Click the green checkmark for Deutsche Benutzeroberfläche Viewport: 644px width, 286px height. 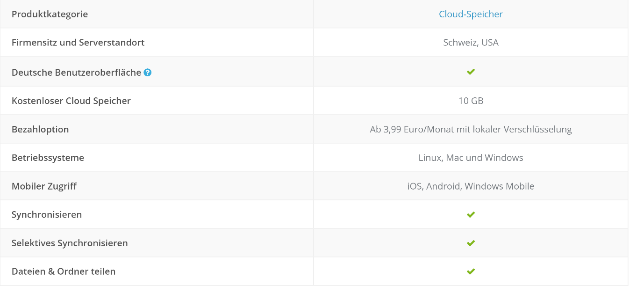[x=471, y=72]
